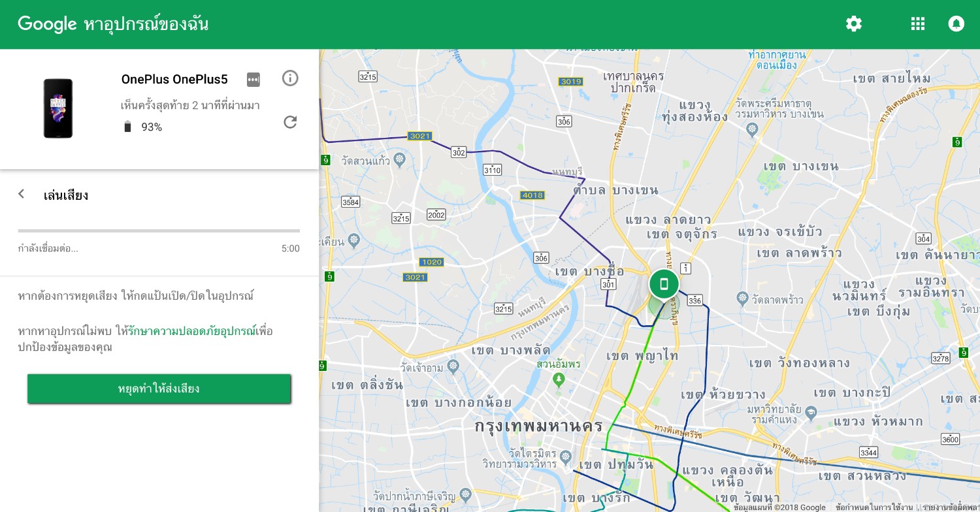
Task: Click road shield 3344 on the map
Action: [x=869, y=452]
